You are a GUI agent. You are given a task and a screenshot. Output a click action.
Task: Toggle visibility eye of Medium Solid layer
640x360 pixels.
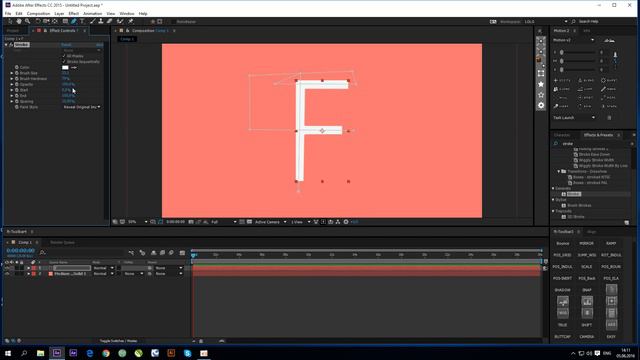point(7,273)
